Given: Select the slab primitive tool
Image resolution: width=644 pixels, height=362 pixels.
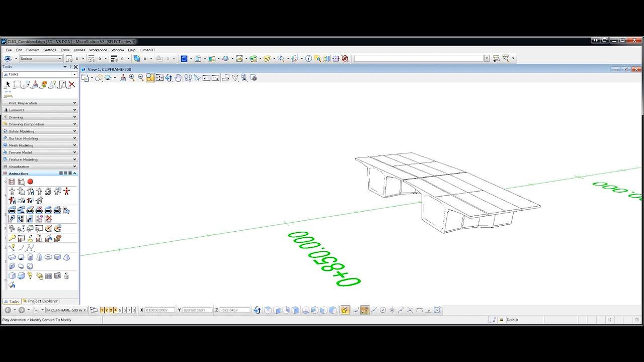Looking at the screenshot, I should (x=12, y=257).
